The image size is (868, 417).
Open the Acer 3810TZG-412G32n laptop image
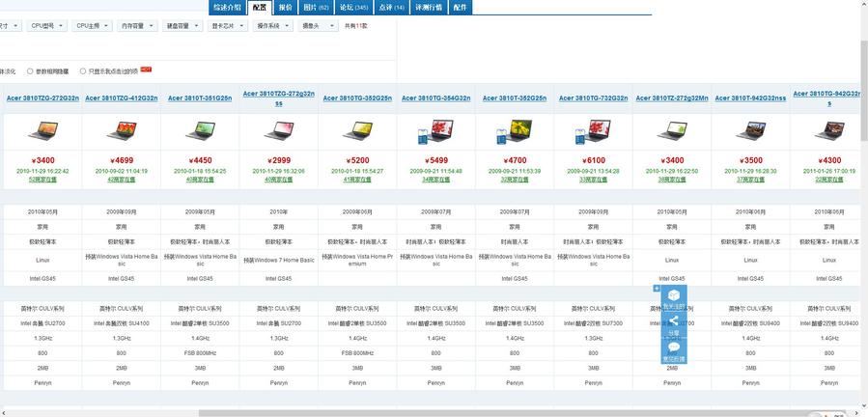(122, 130)
